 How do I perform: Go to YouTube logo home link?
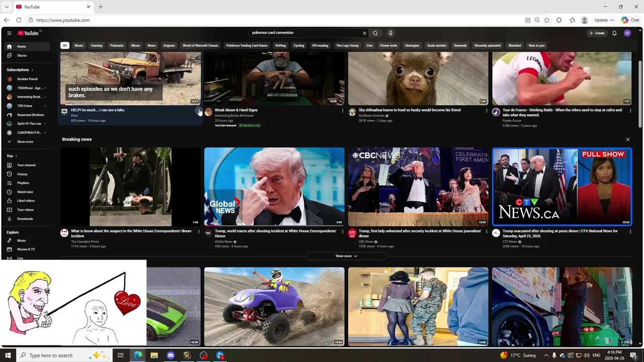pos(28,33)
